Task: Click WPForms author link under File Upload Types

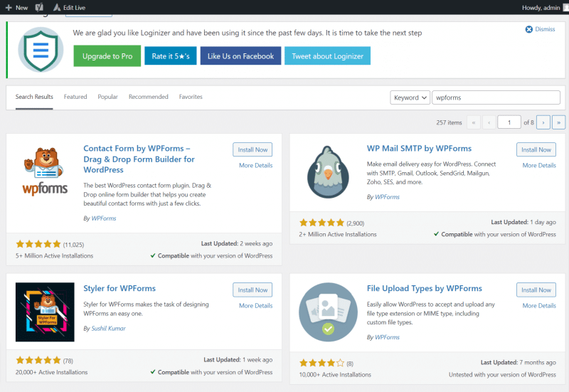Action: click(387, 337)
